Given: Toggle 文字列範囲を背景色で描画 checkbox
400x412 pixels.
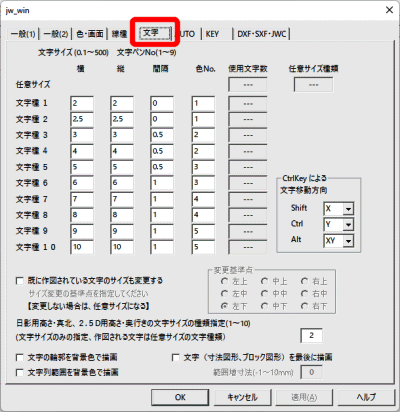Looking at the screenshot, I should 20,372.
